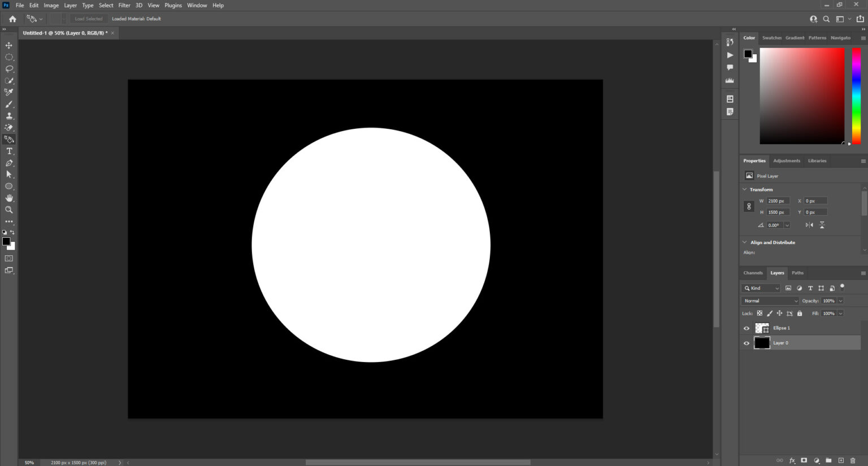This screenshot has width=868, height=466.
Task: Click the vertical hue spectrum slider
Action: pyautogui.click(x=856, y=95)
